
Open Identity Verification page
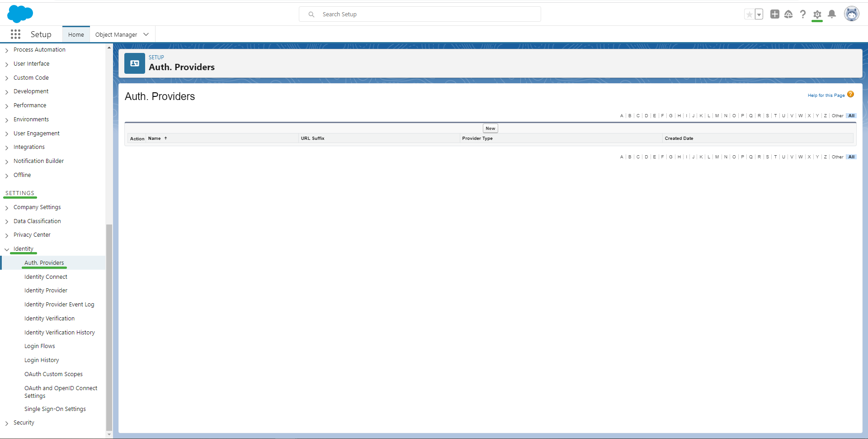(49, 319)
